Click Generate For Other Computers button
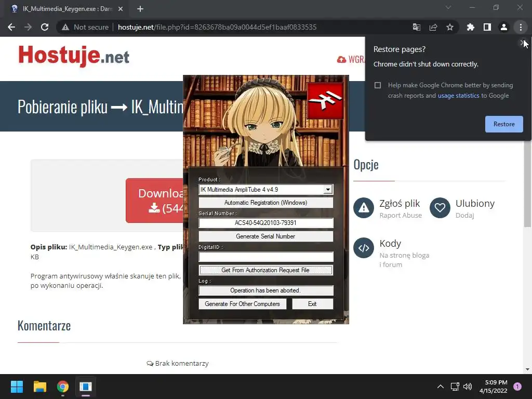The image size is (532, 399). pos(242,304)
